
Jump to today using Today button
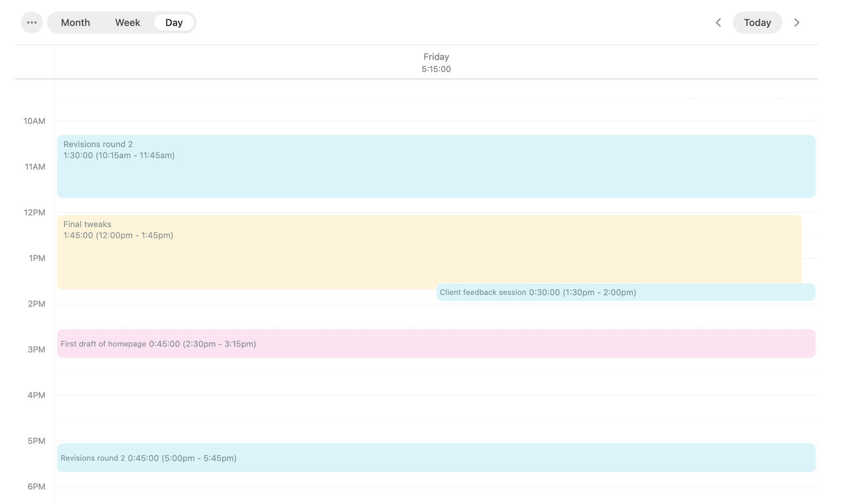coord(757,23)
